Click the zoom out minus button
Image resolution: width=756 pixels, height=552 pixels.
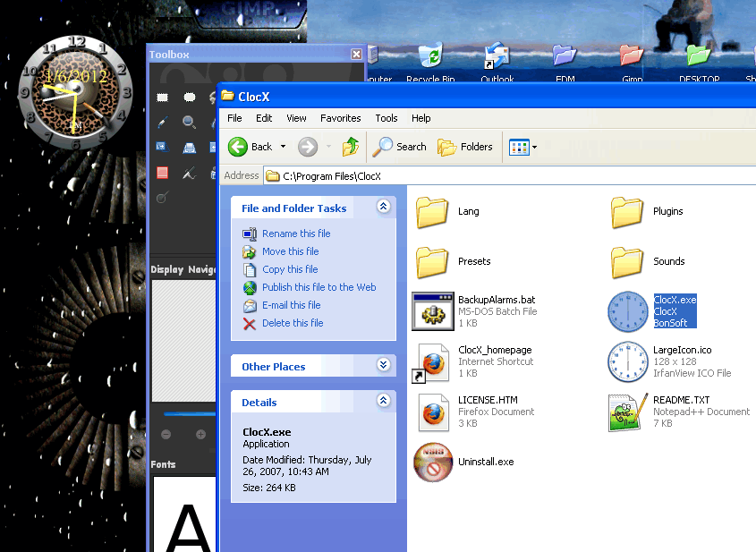point(166,435)
